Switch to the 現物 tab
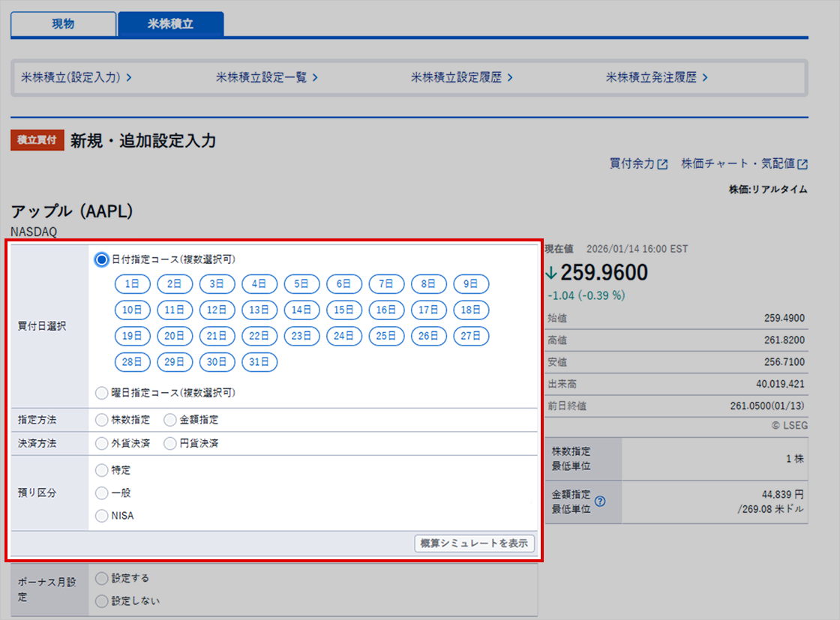This screenshot has height=620, width=840. tap(62, 24)
